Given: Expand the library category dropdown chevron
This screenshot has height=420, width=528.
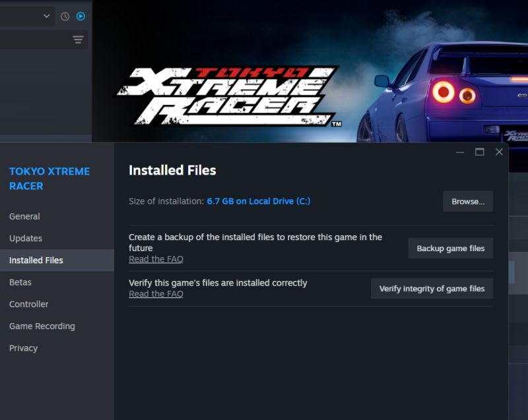Looking at the screenshot, I should tap(47, 16).
